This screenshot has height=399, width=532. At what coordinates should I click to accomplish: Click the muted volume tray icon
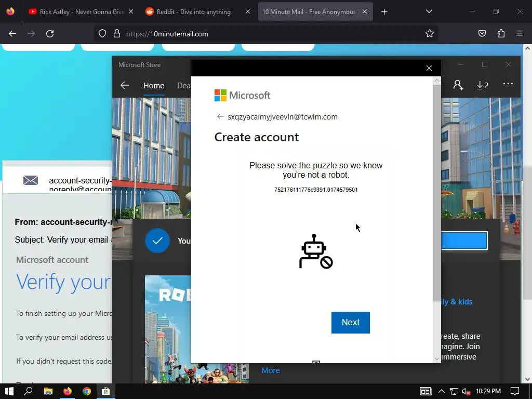click(466, 391)
